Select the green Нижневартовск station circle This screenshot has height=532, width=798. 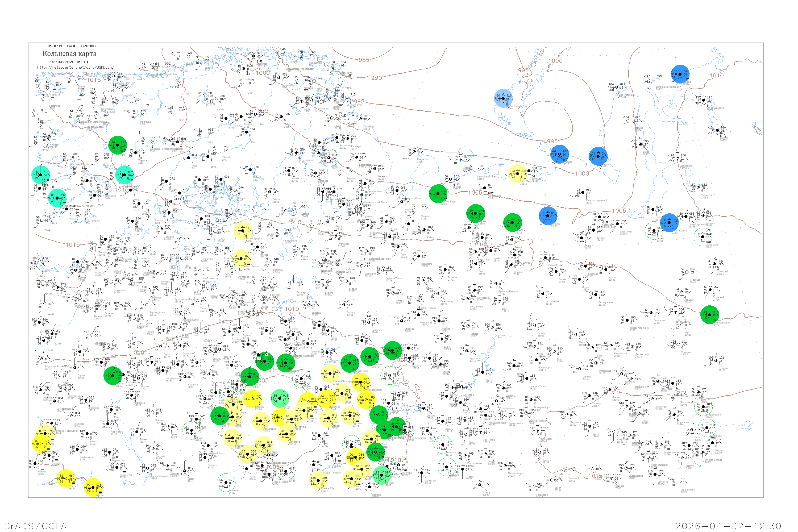tap(709, 315)
